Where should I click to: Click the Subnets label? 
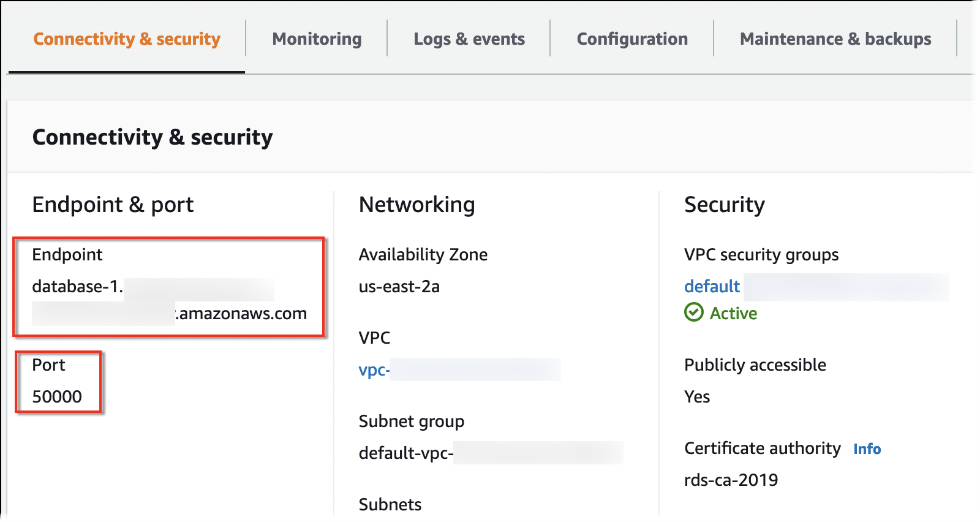pos(390,505)
